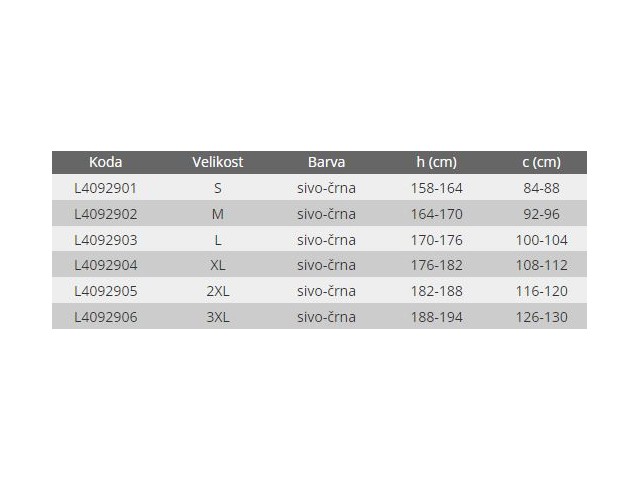Select the L4092906 code cell
Image resolution: width=640 pixels, height=480 pixels.
[x=106, y=317]
